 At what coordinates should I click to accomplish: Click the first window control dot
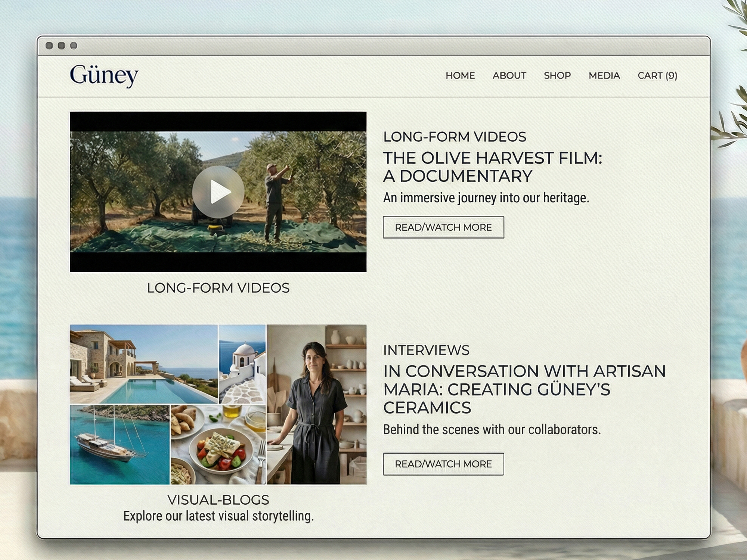49,46
